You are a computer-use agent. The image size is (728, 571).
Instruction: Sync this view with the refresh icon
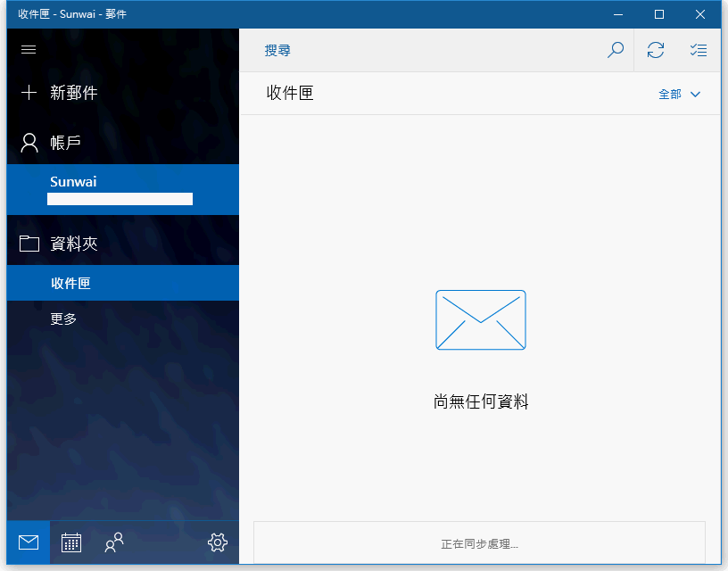click(656, 50)
